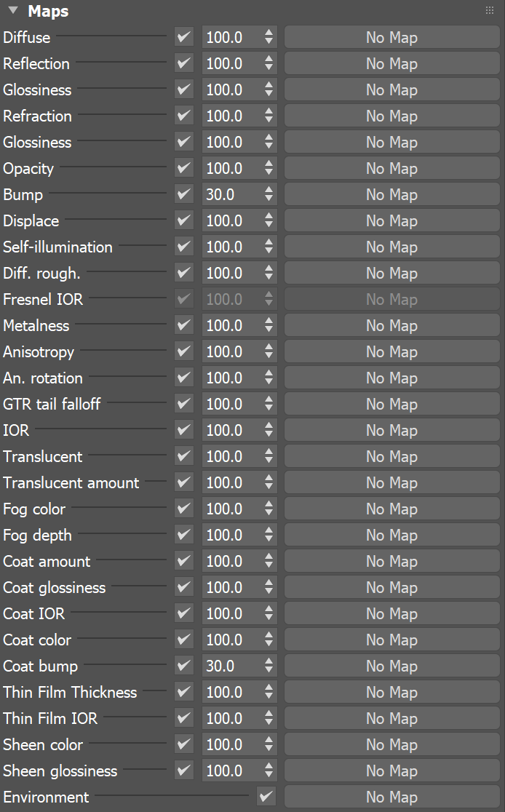Click the rollout drag grip dots icon
This screenshot has height=812, width=505.
tap(489, 9)
